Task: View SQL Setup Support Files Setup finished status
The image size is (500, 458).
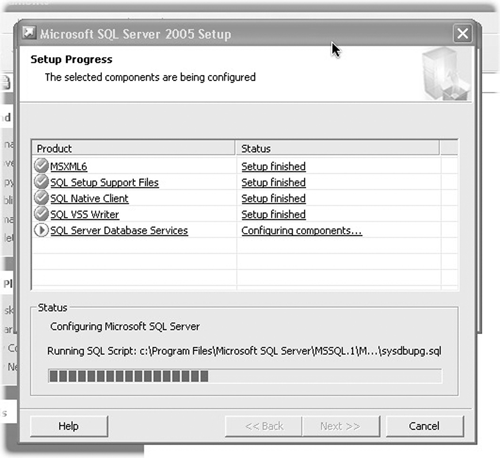Action: tap(273, 182)
